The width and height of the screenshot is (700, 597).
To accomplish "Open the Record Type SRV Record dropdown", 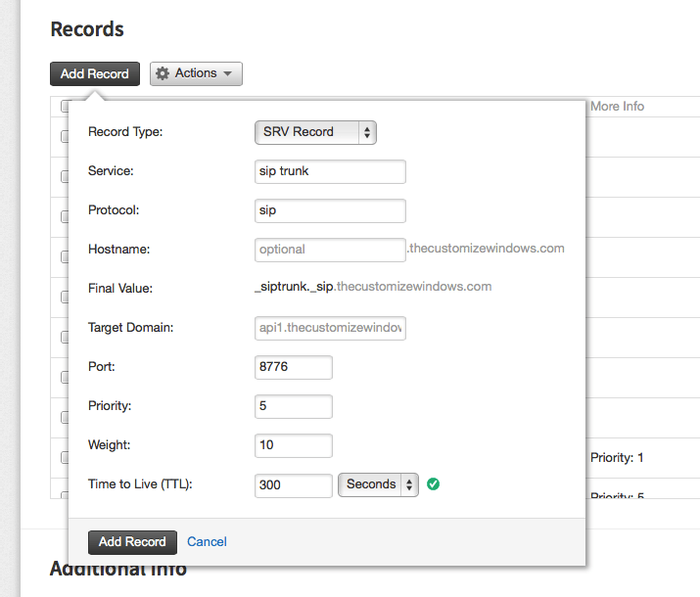I will click(315, 132).
